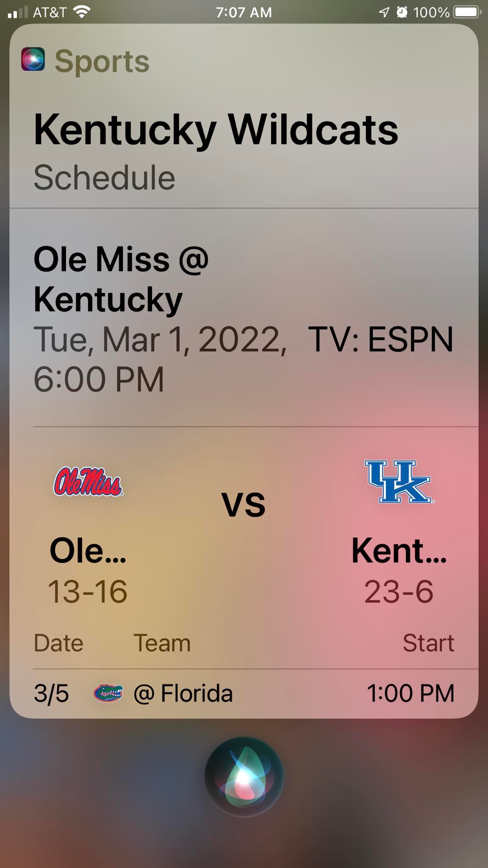Tap the Ole Miss 13-16 record
The image size is (488, 868).
click(x=88, y=591)
